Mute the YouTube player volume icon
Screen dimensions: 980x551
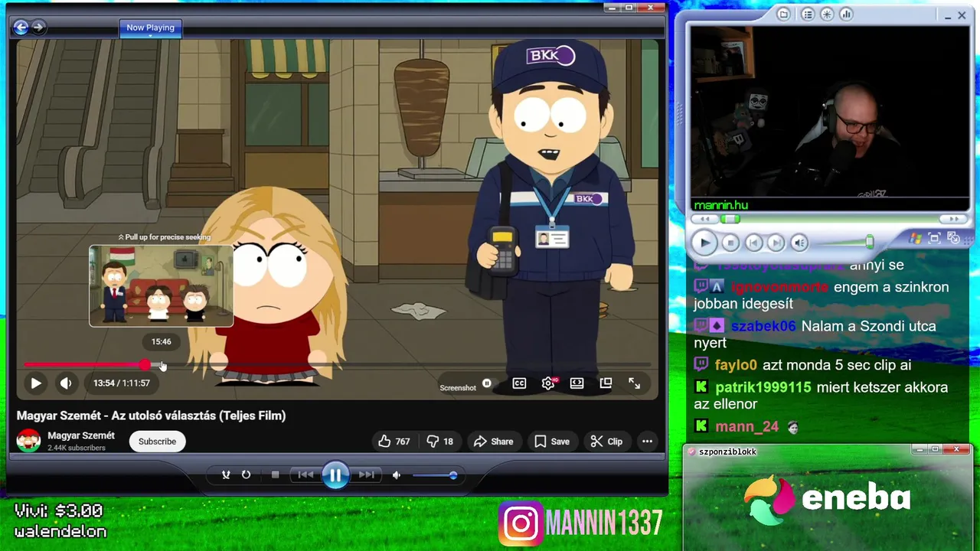(66, 383)
